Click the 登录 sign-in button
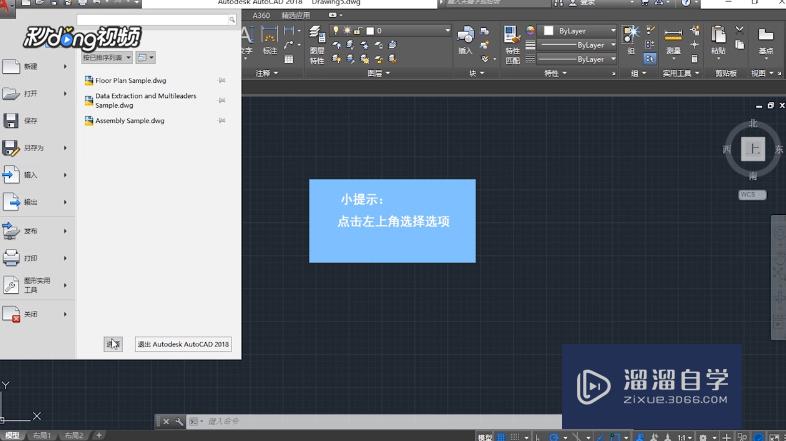Viewport: 786px width, 441px height. 582,3
